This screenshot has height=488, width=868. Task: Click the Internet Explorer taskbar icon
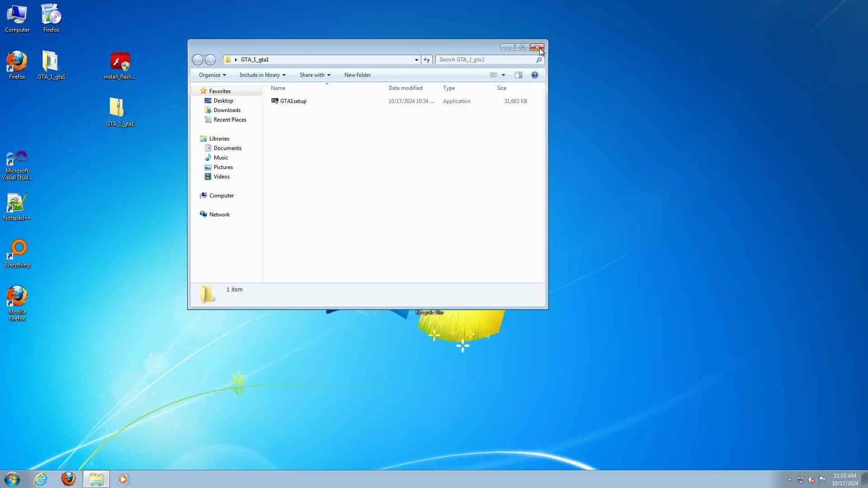[41, 479]
